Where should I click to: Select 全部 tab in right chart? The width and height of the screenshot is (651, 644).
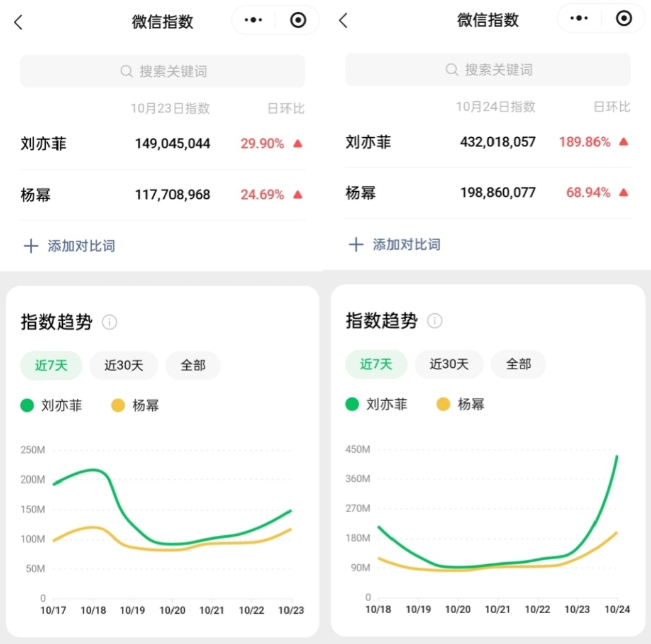point(518,364)
